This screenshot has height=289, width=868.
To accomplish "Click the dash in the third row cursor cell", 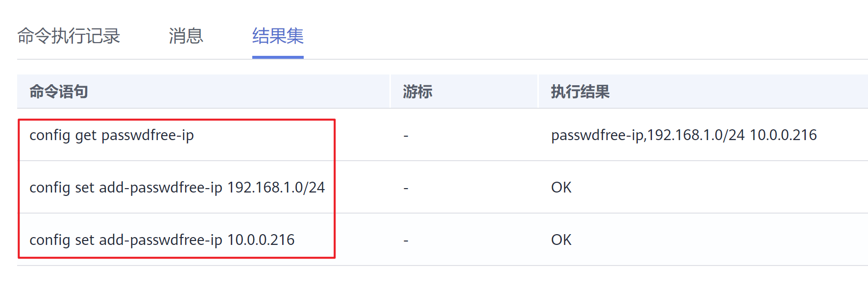I will [405, 240].
